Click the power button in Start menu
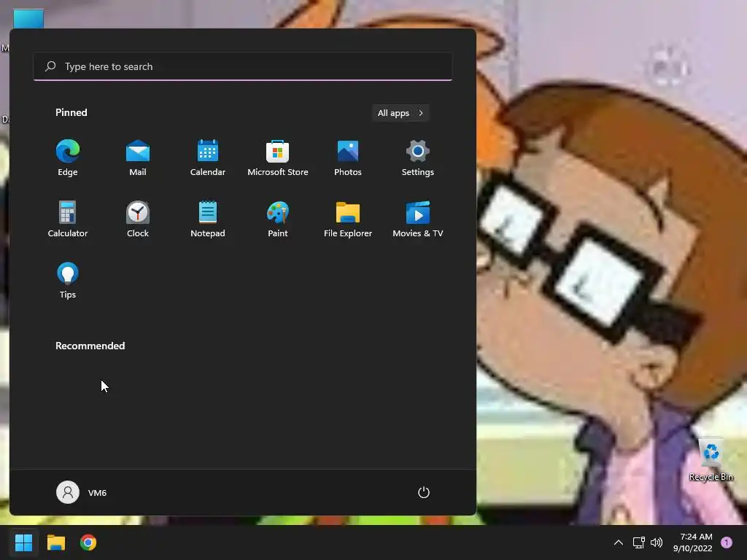 (x=424, y=492)
